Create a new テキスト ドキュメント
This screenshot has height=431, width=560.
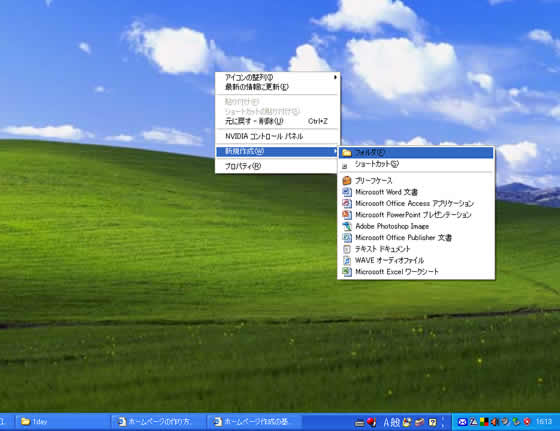[416, 249]
